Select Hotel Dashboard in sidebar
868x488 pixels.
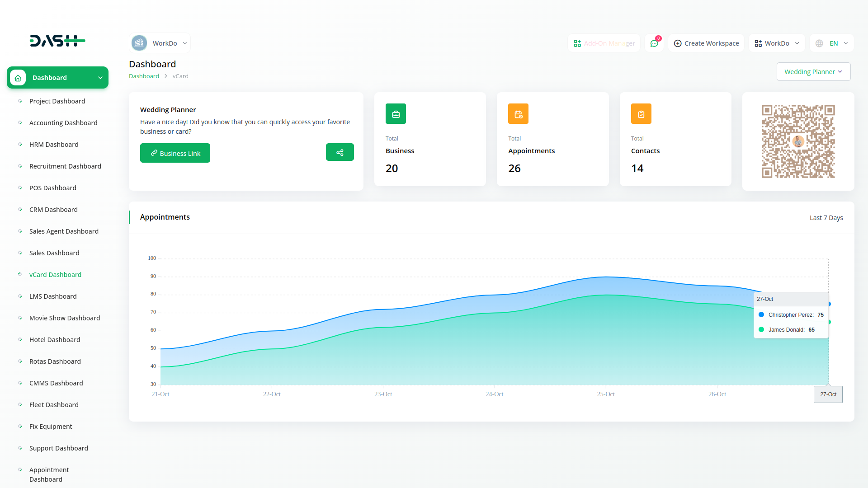55,340
